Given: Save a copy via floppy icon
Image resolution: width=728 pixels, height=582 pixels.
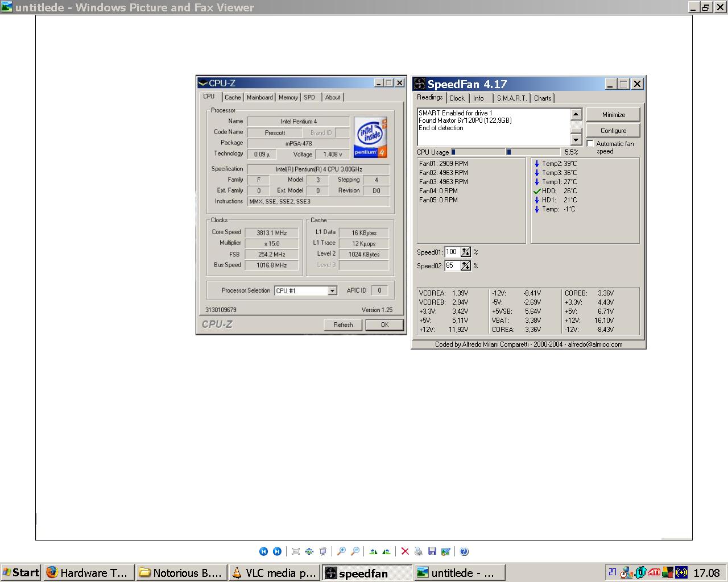Looking at the screenshot, I should pyautogui.click(x=432, y=551).
